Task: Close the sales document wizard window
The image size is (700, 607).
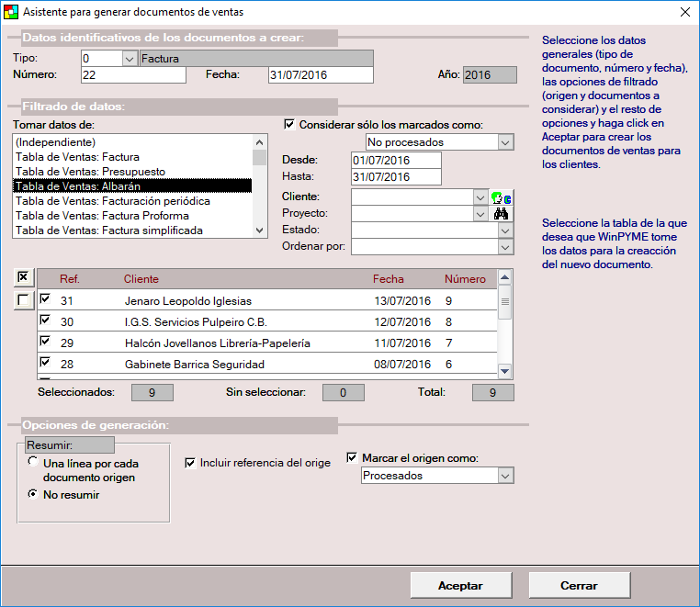Action: pos(683,12)
